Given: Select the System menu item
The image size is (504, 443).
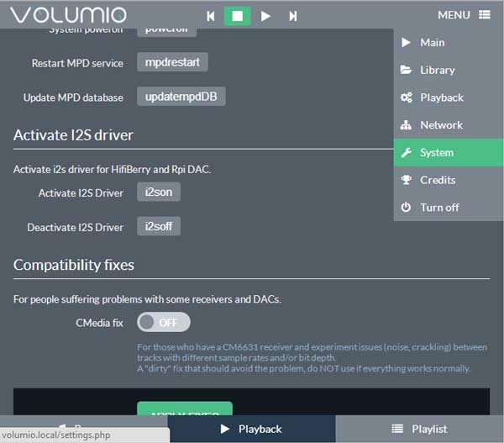Looking at the screenshot, I should tap(448, 152).
